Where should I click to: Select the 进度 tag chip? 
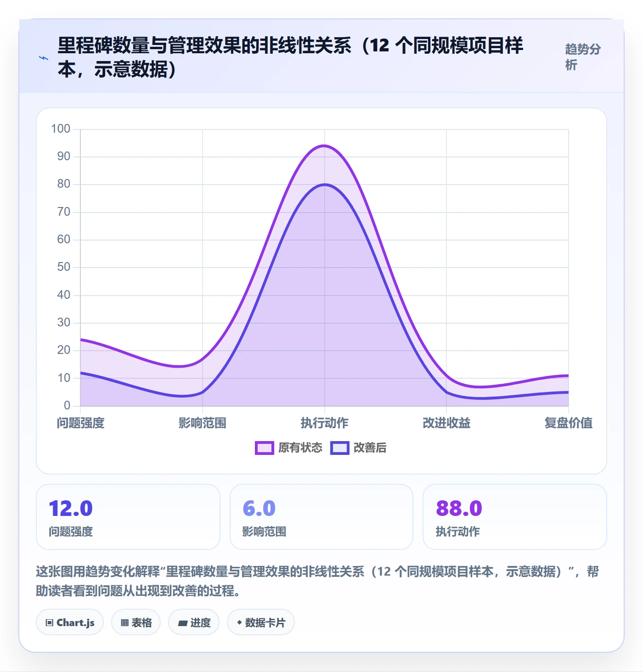tap(194, 622)
